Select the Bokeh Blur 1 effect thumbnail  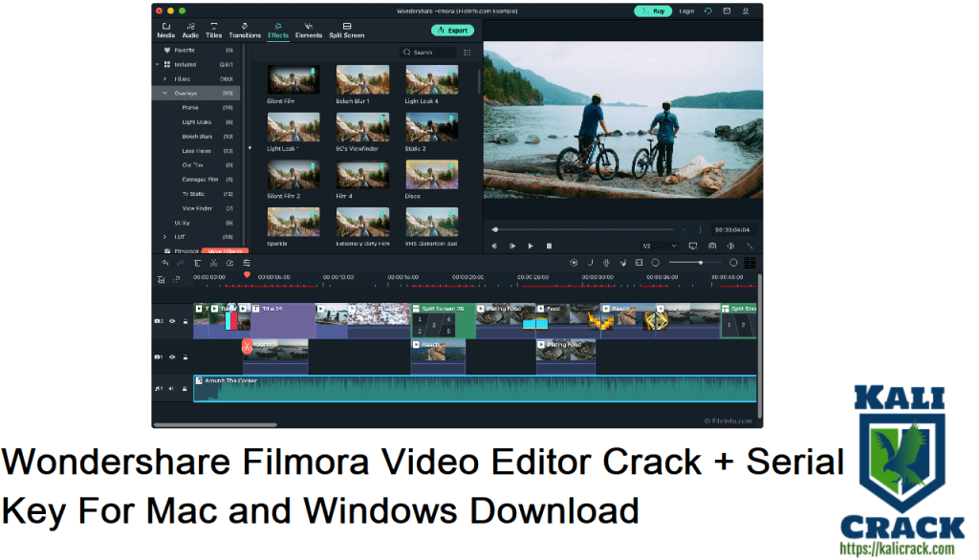pyautogui.click(x=362, y=80)
